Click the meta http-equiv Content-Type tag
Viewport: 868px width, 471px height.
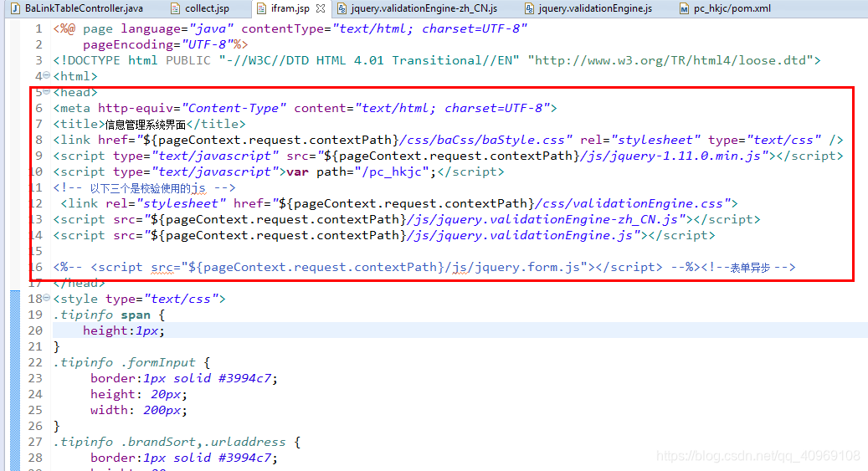305,108
